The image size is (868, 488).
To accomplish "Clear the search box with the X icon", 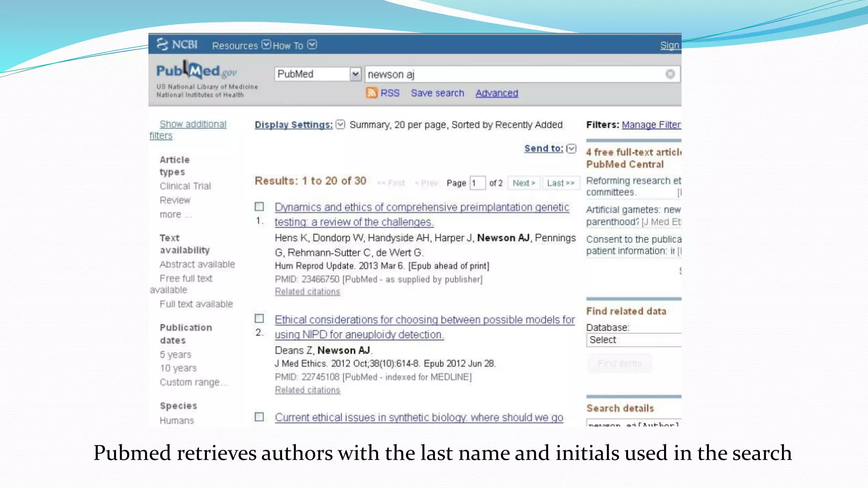I will (x=670, y=74).
